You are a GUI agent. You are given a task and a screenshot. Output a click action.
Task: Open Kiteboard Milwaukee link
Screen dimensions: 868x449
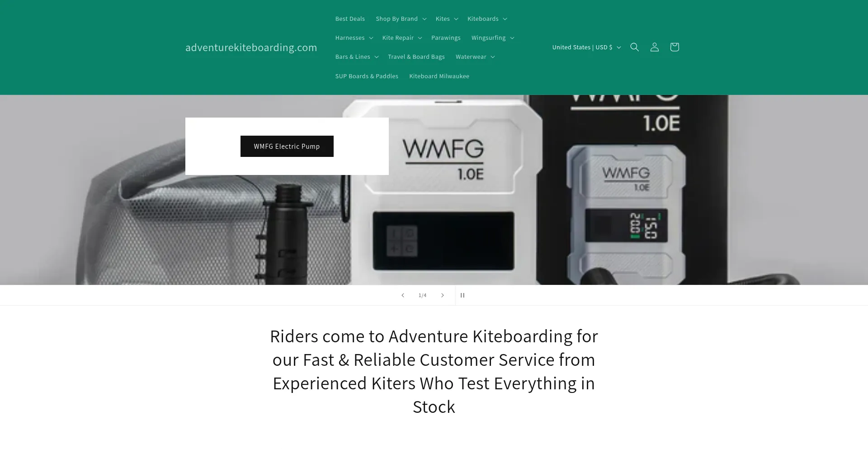[439, 76]
